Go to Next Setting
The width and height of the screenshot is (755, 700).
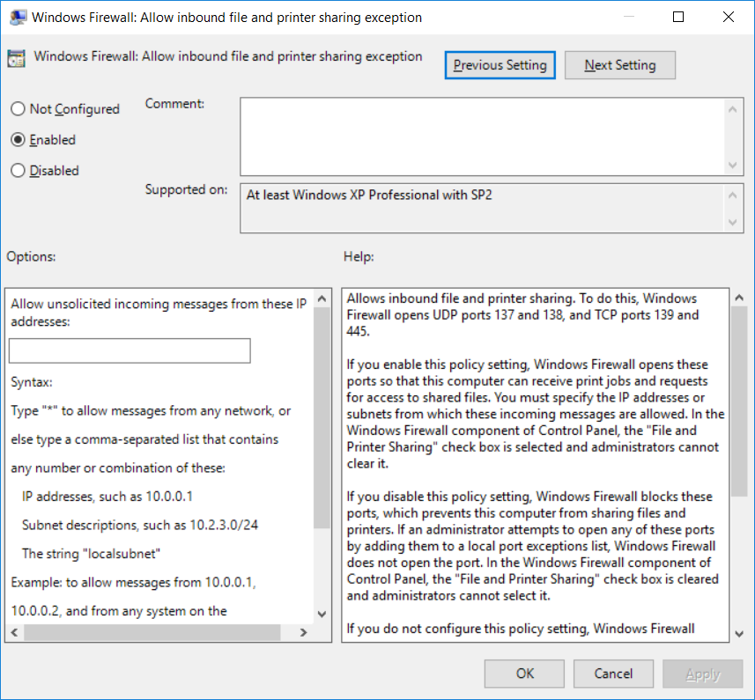[x=619, y=65]
